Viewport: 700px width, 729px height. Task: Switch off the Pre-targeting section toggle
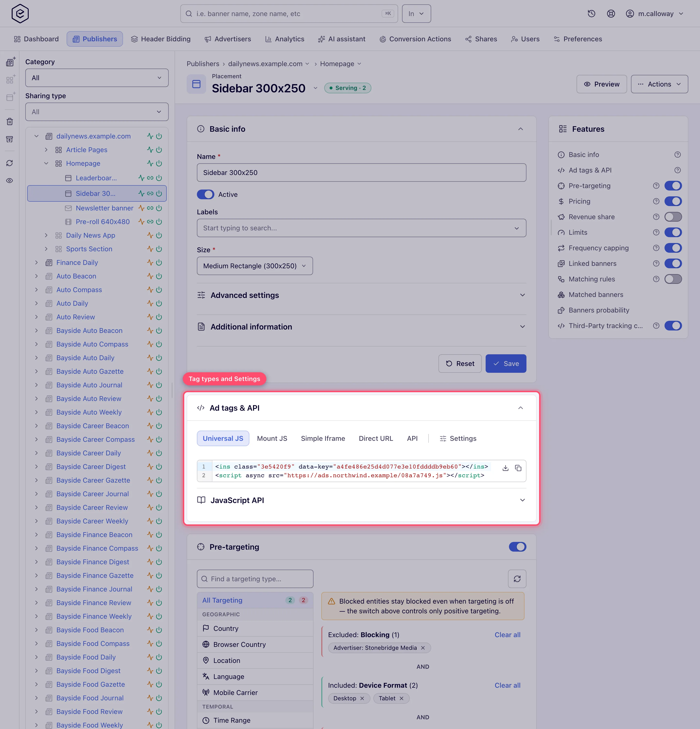(x=518, y=547)
